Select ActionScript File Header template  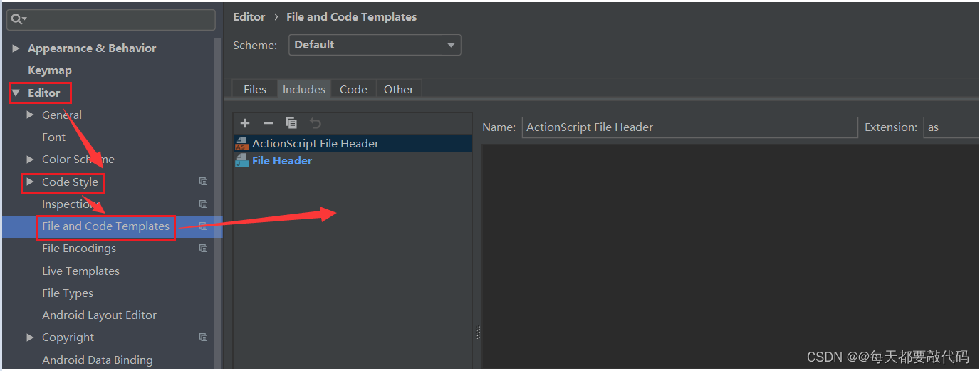(x=353, y=143)
